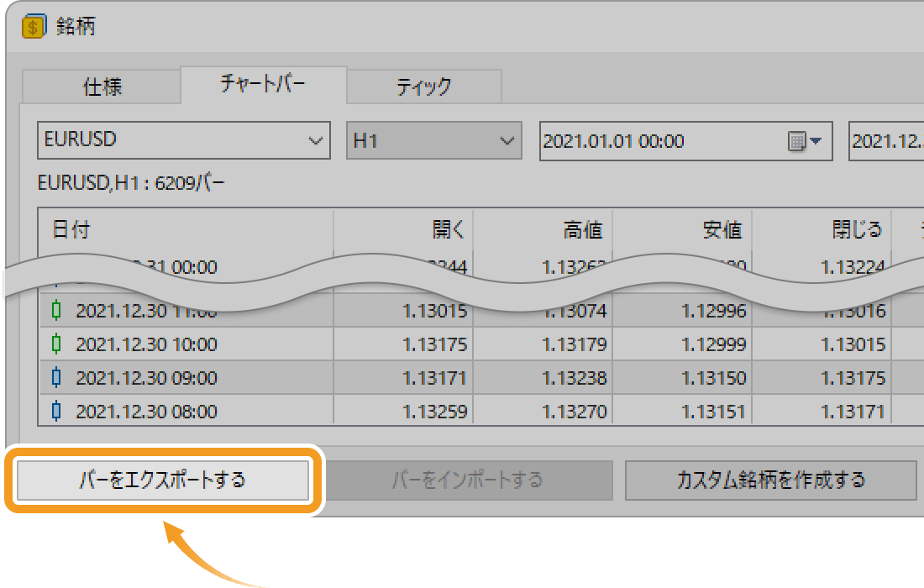Select the row dated 2021.12.30 09:00
Viewport: 924px width, 588px height.
point(481,377)
